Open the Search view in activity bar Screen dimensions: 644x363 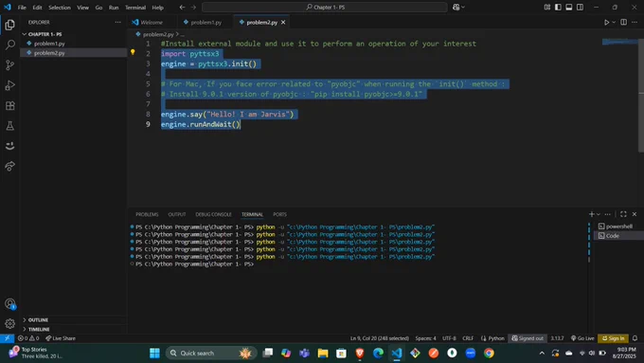click(x=9, y=45)
